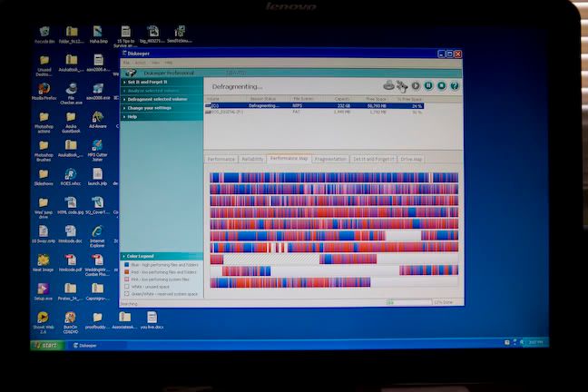Select the Mozilla Firefox desktop icon
588x392 pixels.
click(x=44, y=92)
